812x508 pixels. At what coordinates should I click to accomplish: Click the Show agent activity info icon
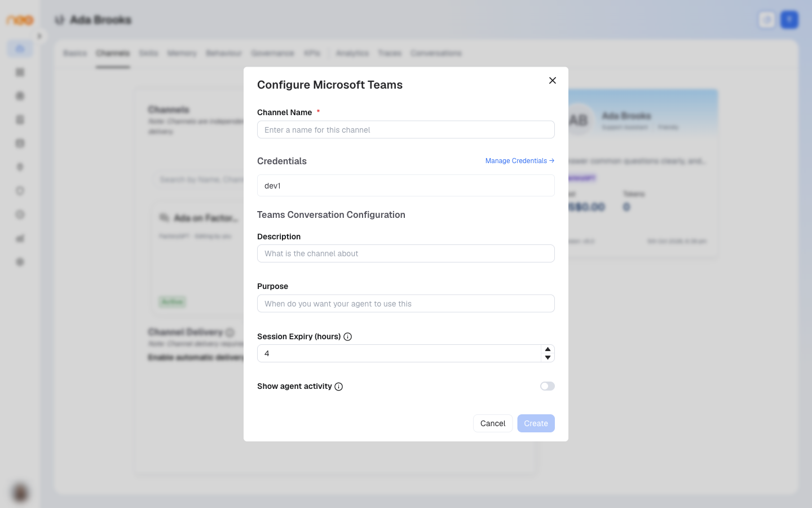(x=339, y=387)
